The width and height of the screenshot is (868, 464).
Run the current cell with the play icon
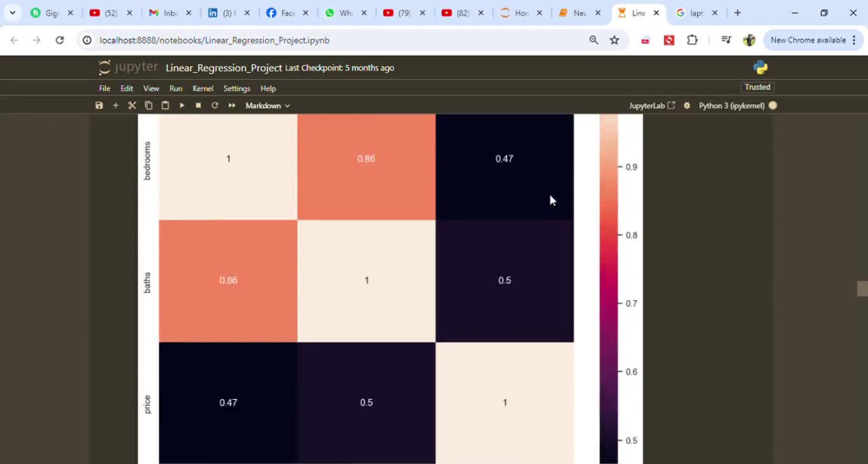coord(181,105)
